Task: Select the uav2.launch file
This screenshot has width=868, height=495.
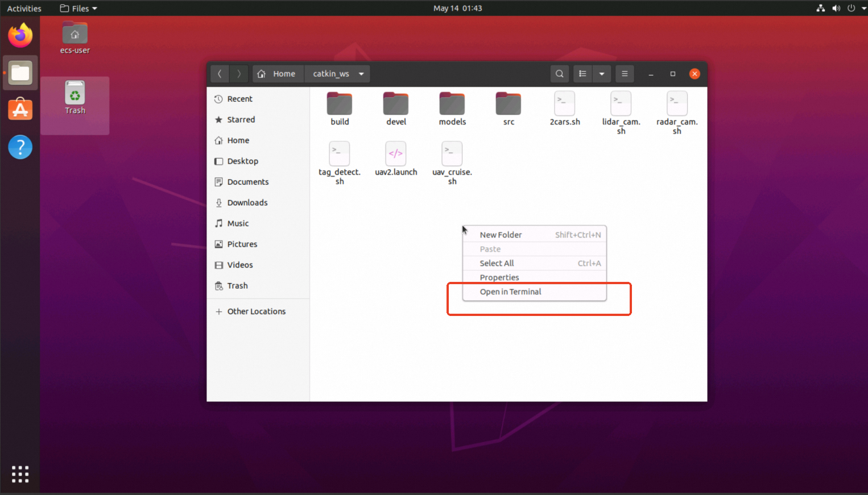Action: click(x=396, y=159)
